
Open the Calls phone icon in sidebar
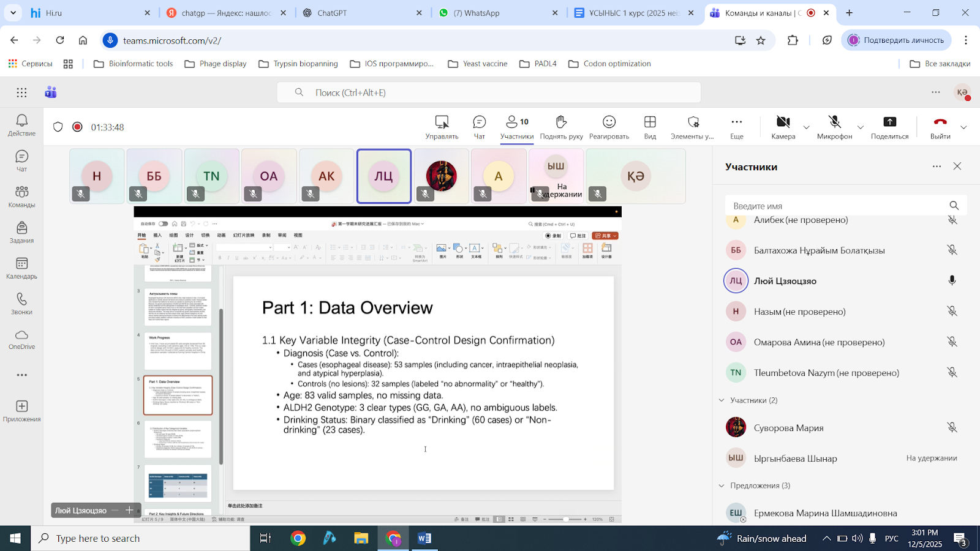(x=21, y=304)
